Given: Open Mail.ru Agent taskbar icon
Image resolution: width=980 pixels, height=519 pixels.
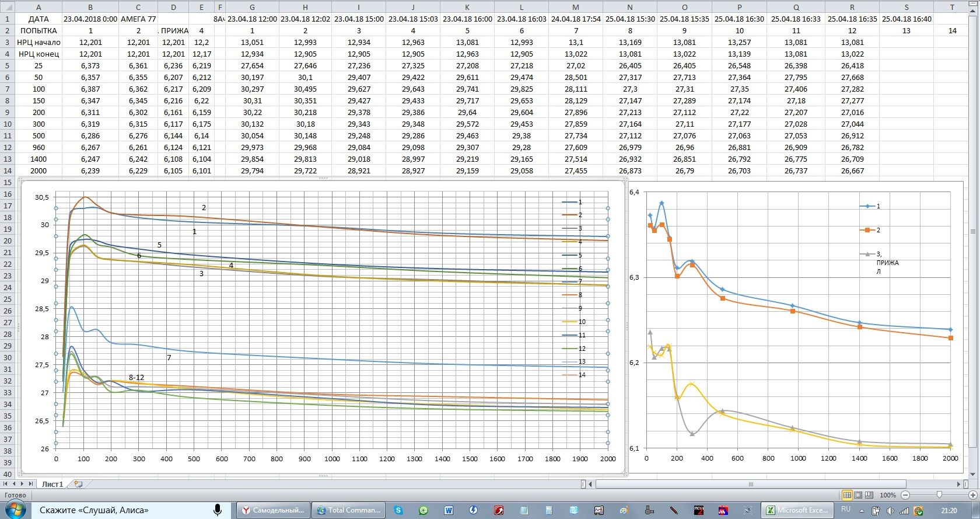Looking at the screenshot, I should [423, 510].
